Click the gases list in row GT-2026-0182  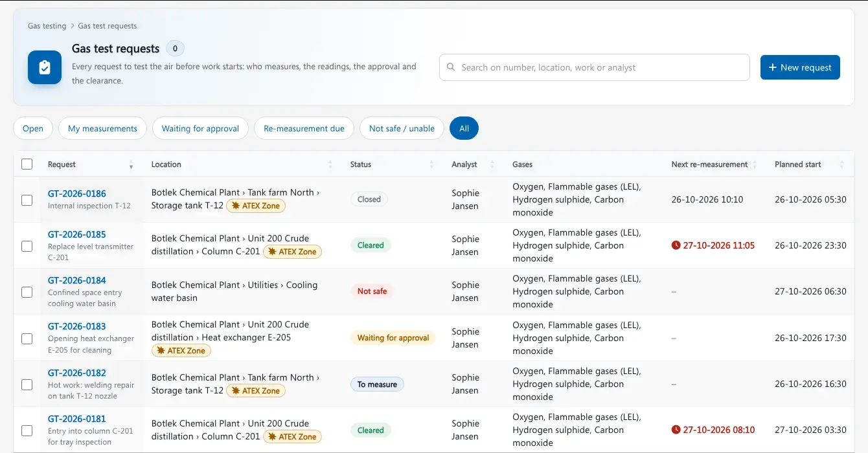click(x=577, y=384)
